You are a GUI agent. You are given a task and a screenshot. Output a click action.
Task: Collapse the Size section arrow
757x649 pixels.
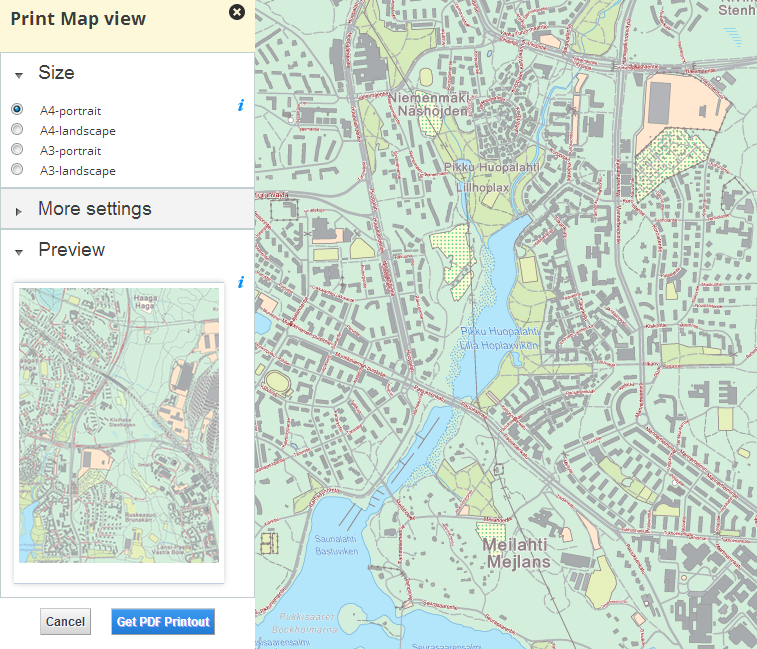[x=19, y=75]
